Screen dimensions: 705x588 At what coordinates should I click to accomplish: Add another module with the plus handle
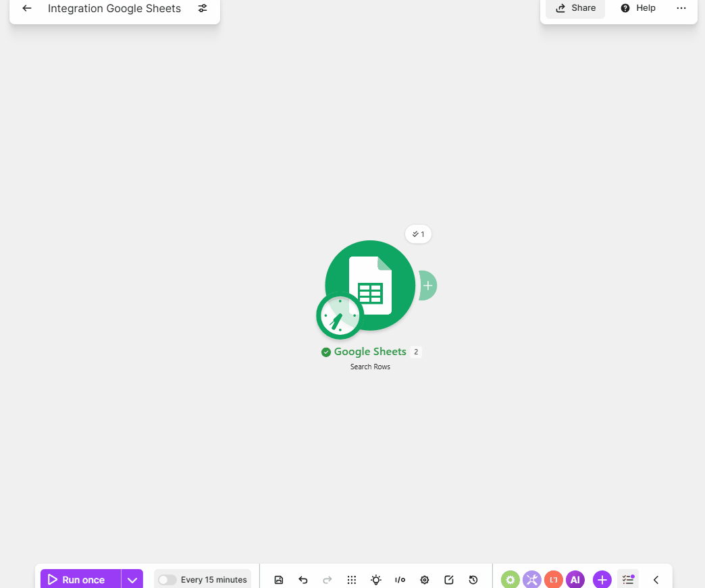tap(427, 286)
